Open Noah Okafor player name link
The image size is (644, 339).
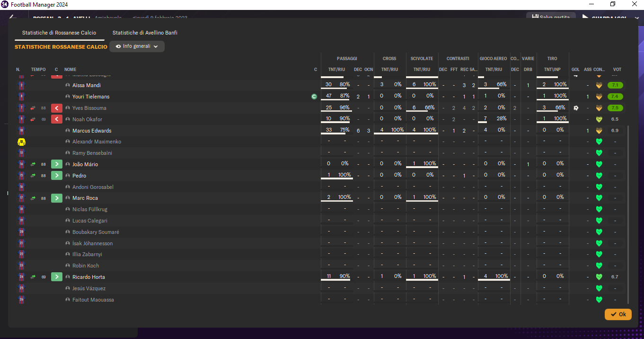(87, 119)
